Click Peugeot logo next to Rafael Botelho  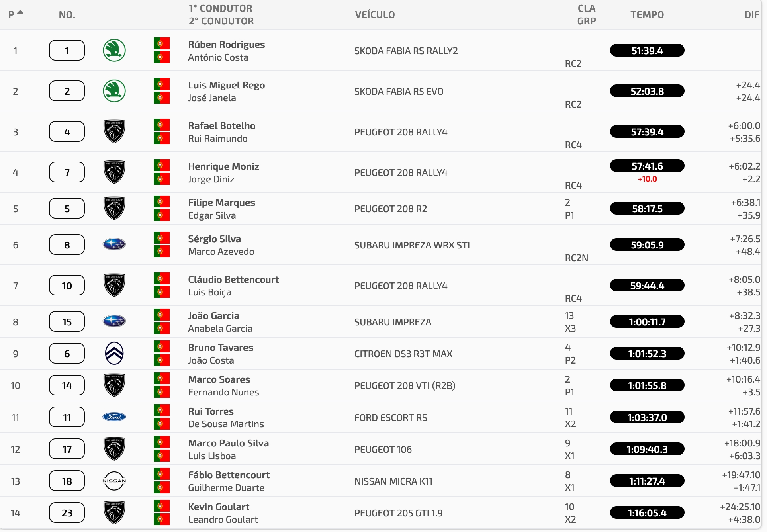[x=114, y=131]
